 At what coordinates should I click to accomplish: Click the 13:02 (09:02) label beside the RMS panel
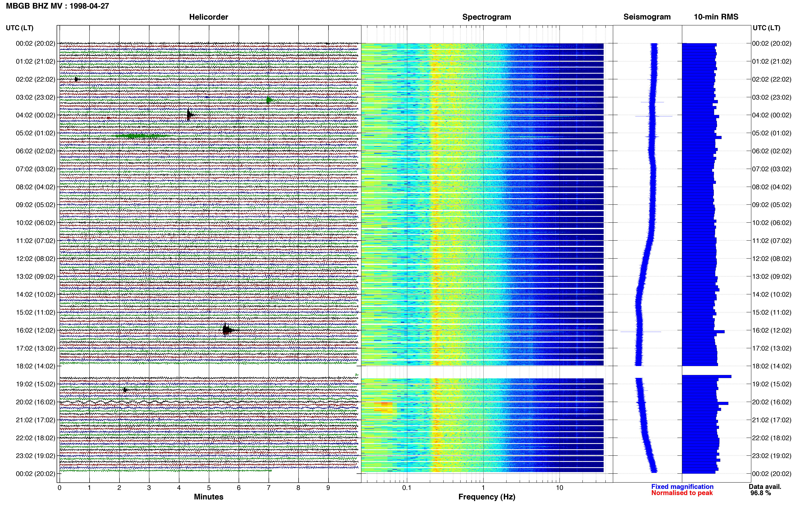point(771,277)
